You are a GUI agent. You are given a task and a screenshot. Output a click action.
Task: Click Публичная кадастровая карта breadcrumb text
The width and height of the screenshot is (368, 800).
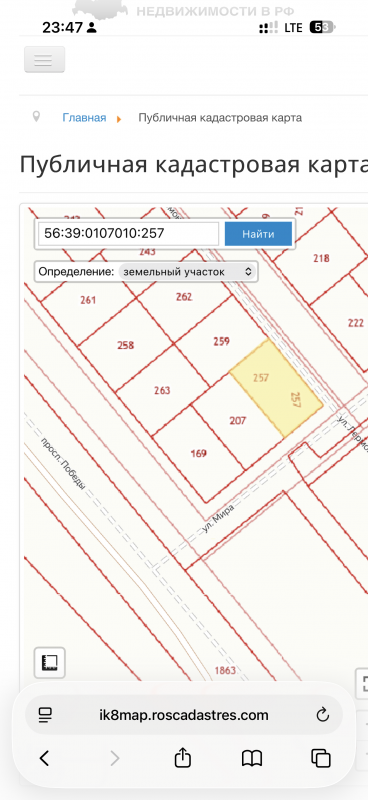(x=220, y=118)
